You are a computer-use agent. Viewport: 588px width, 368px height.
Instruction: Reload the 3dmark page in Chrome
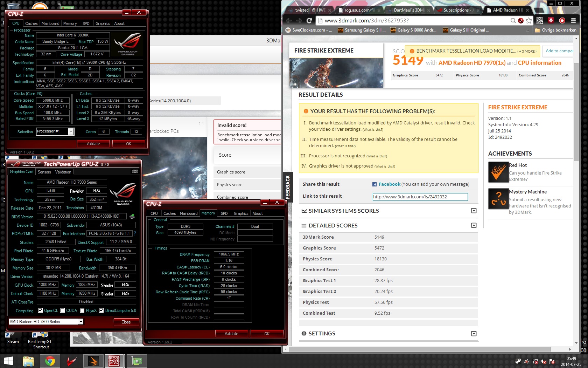pyautogui.click(x=309, y=21)
